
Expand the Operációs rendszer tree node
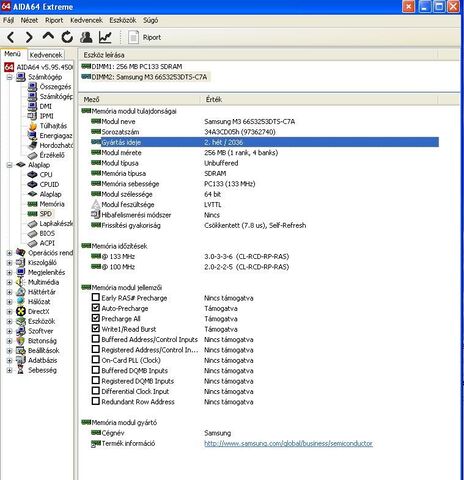[9, 253]
